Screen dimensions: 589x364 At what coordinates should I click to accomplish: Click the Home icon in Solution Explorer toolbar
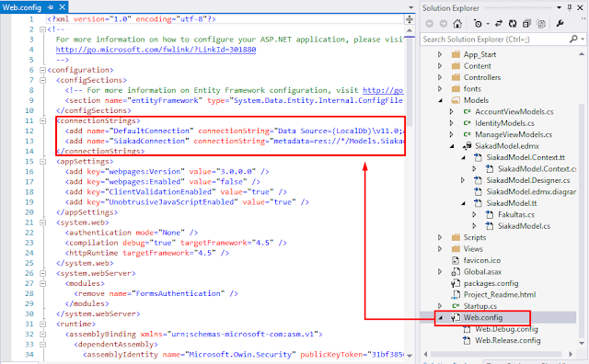[x=457, y=24]
